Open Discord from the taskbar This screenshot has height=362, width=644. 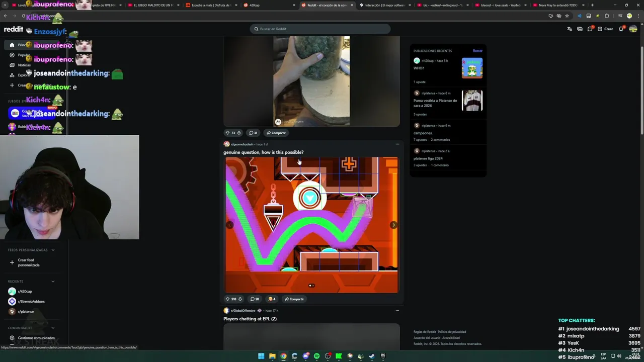click(x=305, y=356)
